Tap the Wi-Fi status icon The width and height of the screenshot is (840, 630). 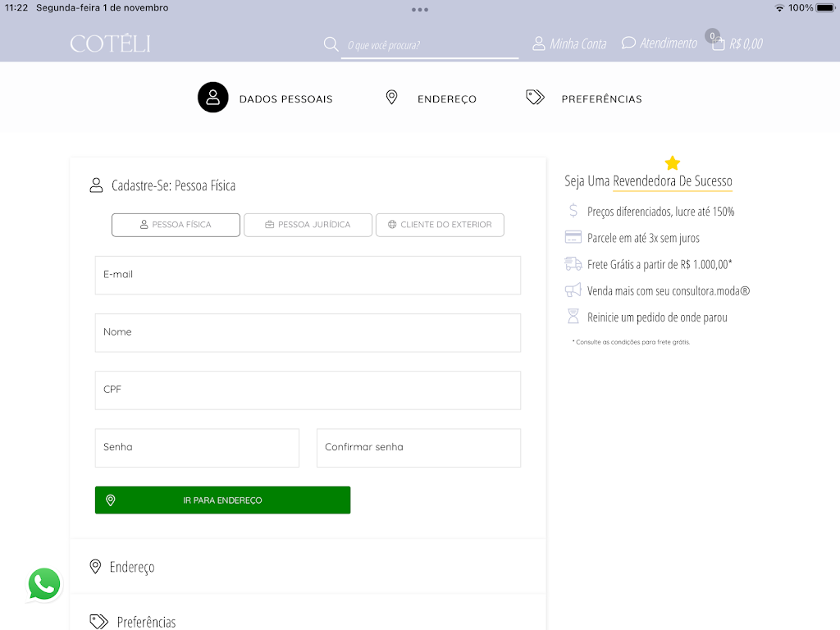click(x=779, y=8)
